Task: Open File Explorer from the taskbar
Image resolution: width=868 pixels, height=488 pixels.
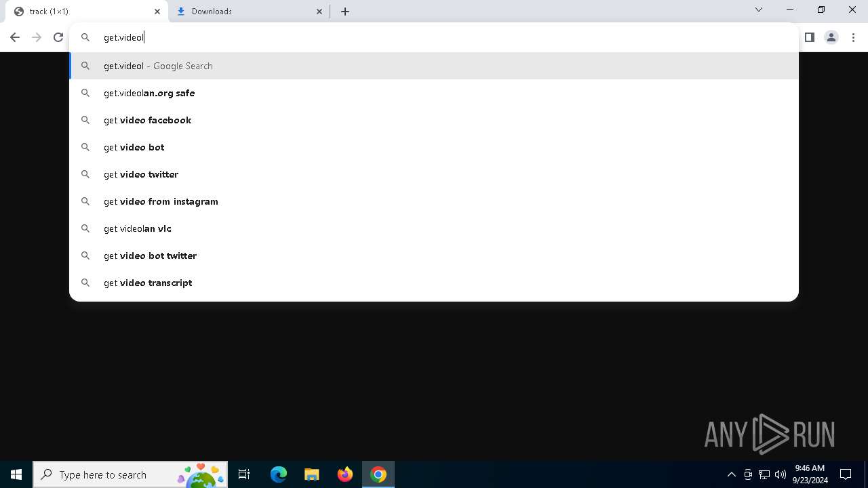Action: [x=311, y=474]
